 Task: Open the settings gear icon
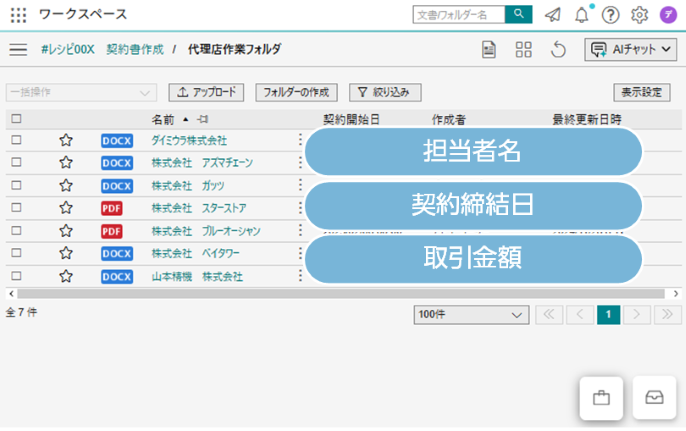tap(639, 15)
